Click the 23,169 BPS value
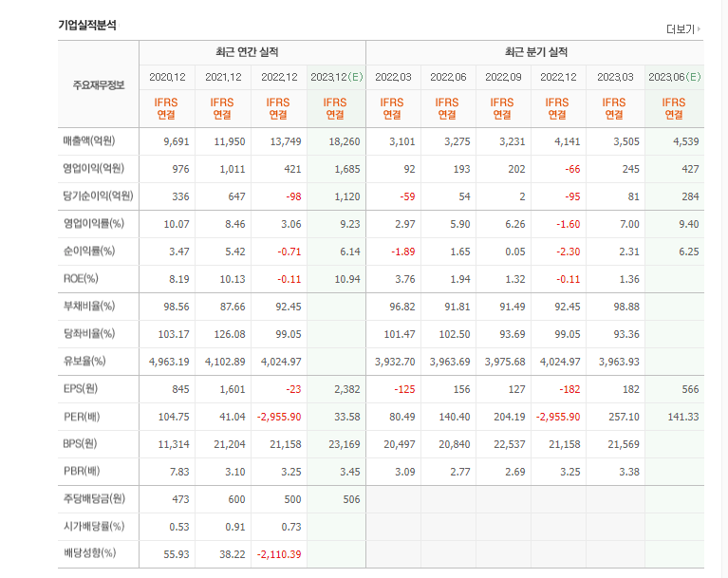The image size is (728, 578). point(345,444)
